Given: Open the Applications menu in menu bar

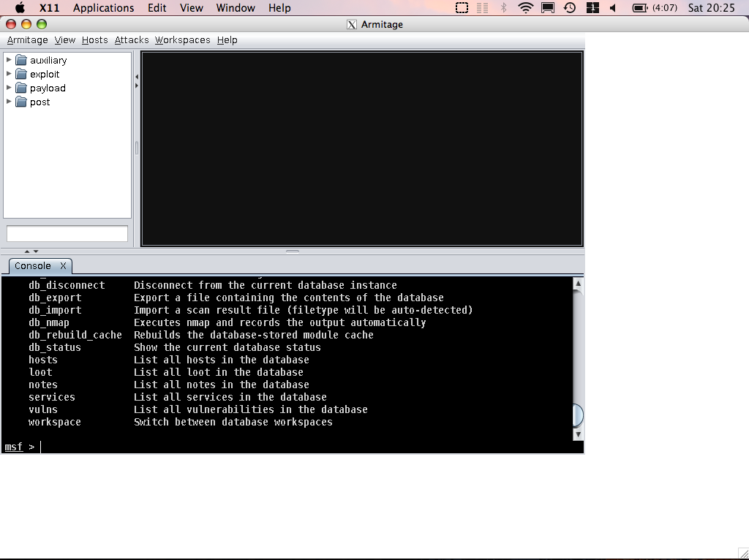Looking at the screenshot, I should [x=103, y=8].
